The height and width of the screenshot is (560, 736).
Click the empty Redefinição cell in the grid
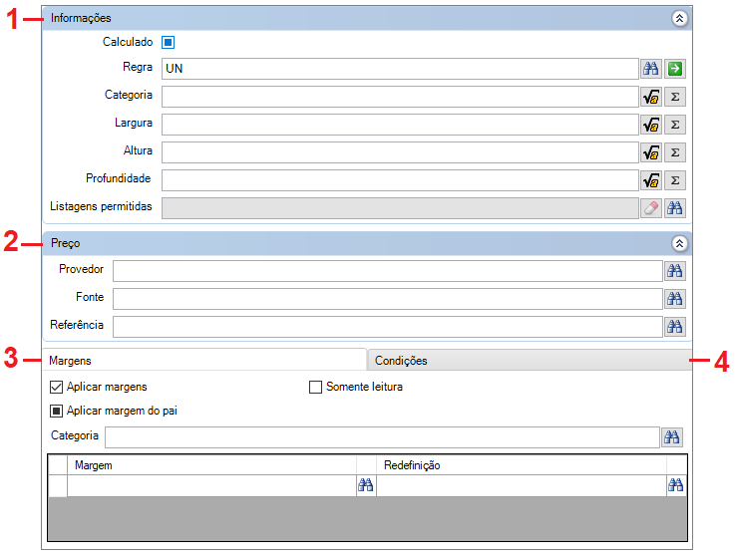(522, 485)
